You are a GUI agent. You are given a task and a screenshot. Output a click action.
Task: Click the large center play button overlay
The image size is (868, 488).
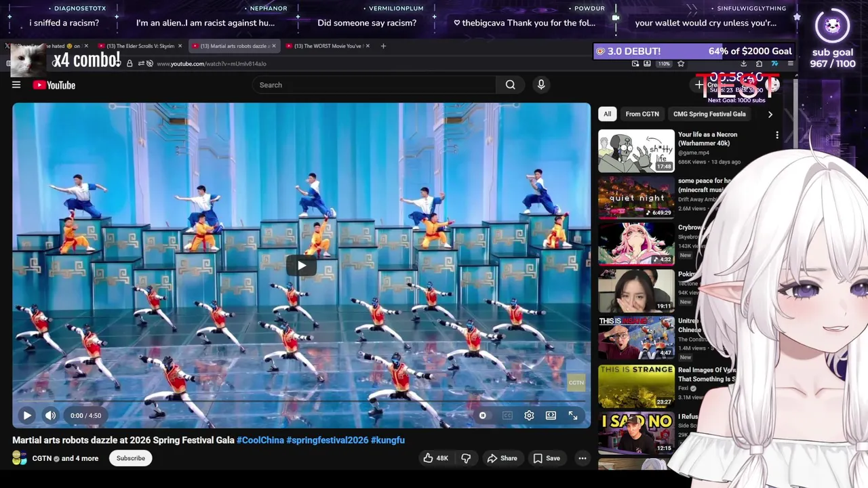(x=301, y=265)
